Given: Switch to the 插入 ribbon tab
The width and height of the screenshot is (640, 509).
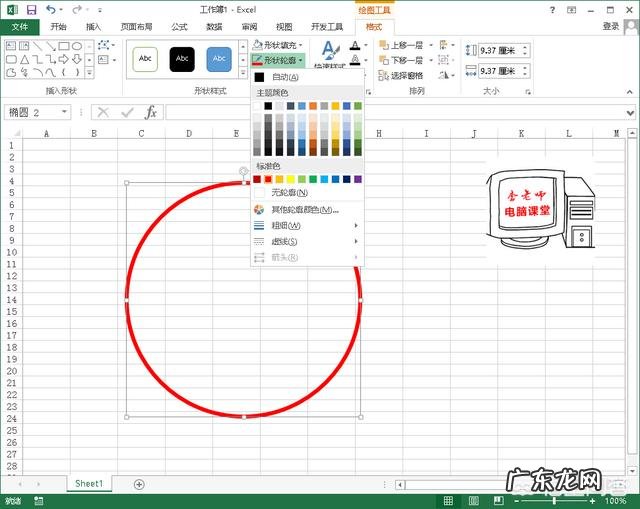Looking at the screenshot, I should [x=93, y=27].
